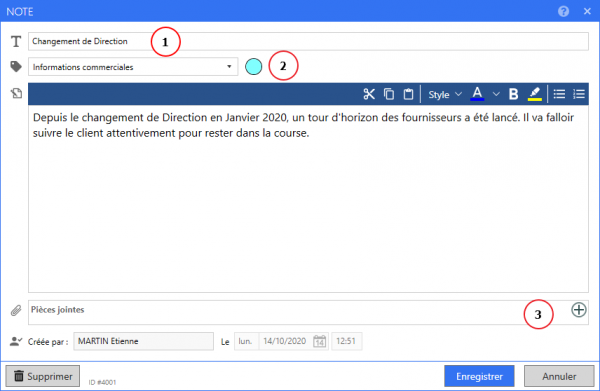Image resolution: width=600 pixels, height=391 pixels.
Task: Click the Pièces jointes attachment field
Action: 308,312
